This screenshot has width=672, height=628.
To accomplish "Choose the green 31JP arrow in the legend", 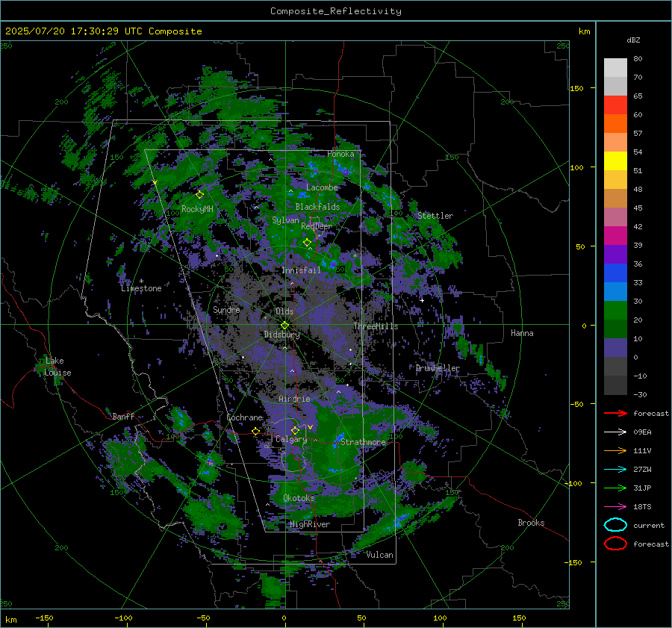I will (x=615, y=488).
